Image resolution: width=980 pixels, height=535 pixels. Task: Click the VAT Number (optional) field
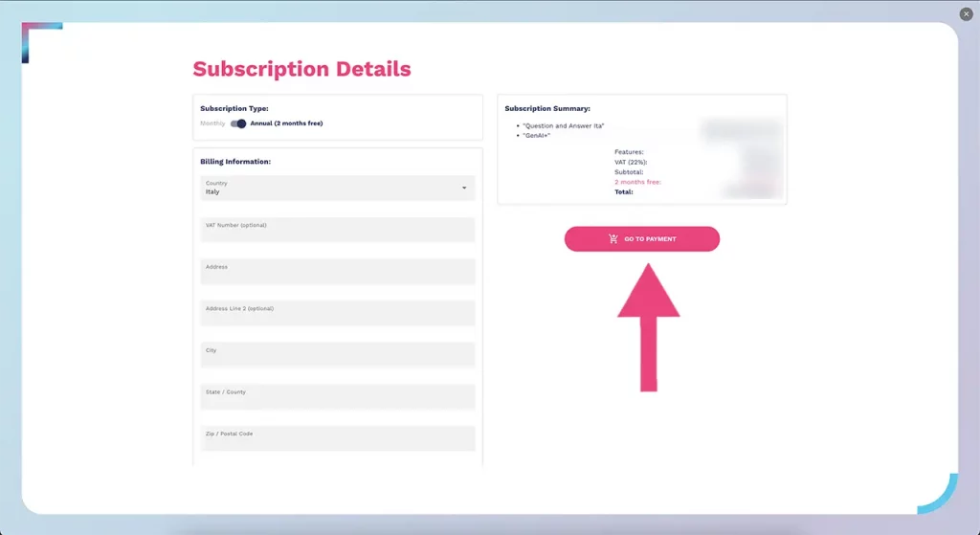coord(338,230)
